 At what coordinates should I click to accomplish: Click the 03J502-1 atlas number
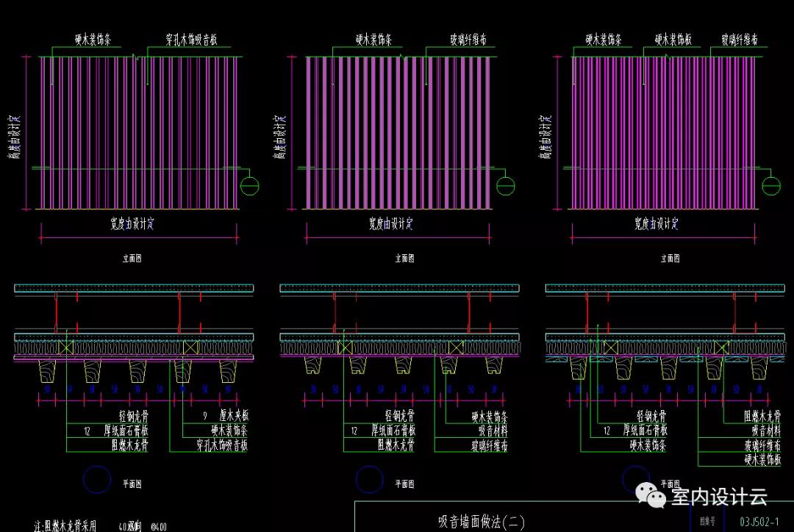(759, 522)
